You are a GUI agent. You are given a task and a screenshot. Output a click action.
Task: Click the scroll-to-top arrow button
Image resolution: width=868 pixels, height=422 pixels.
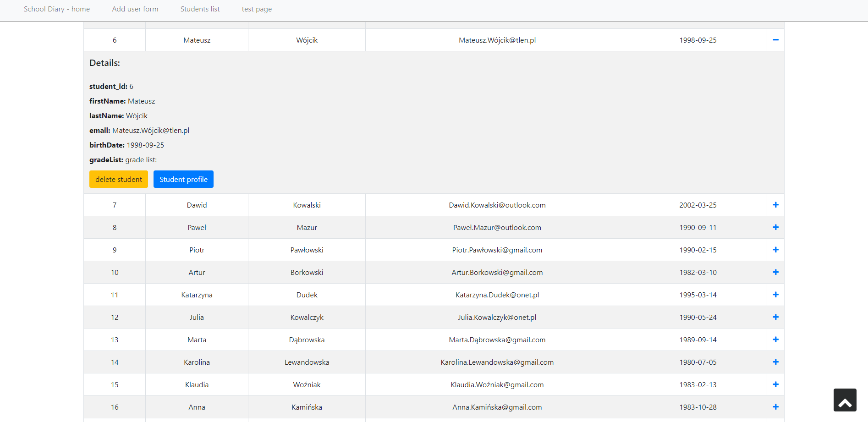845,400
